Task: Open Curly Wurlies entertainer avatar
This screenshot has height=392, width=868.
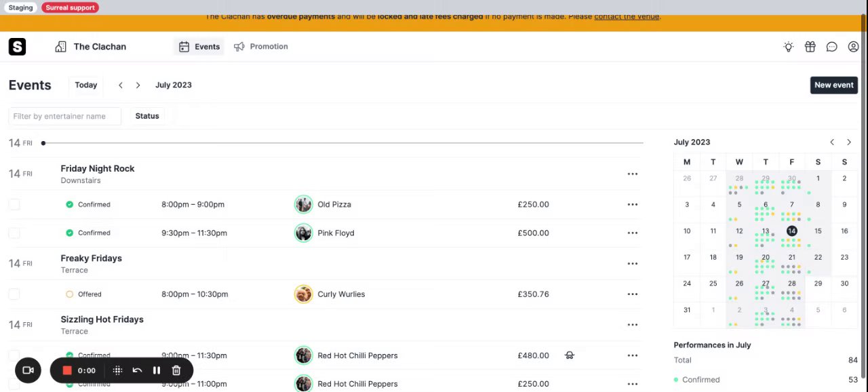Action: tap(303, 294)
